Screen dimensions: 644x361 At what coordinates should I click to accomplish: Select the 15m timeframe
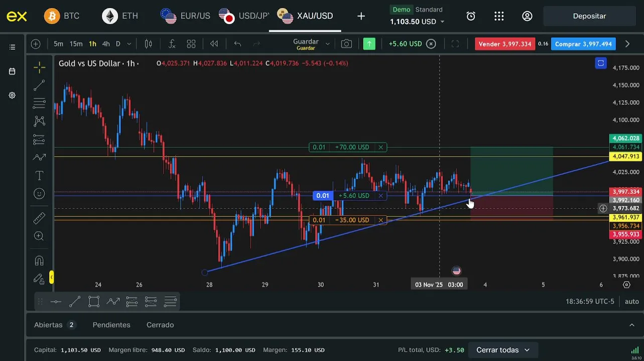coord(76,44)
